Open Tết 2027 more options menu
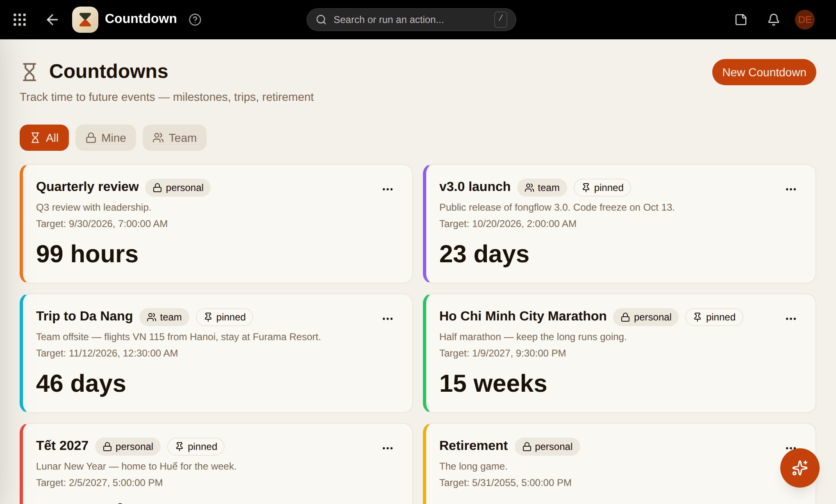 pyautogui.click(x=388, y=448)
